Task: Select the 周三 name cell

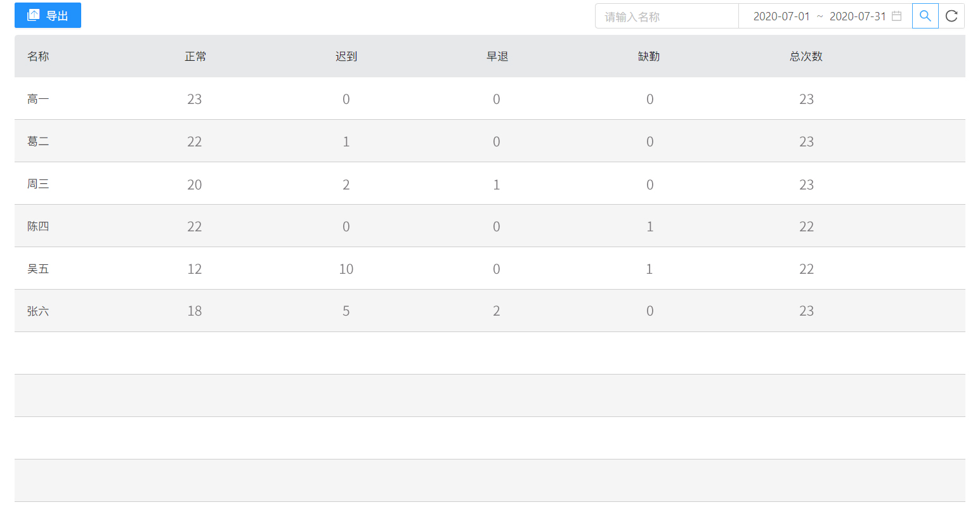Action: (x=38, y=184)
